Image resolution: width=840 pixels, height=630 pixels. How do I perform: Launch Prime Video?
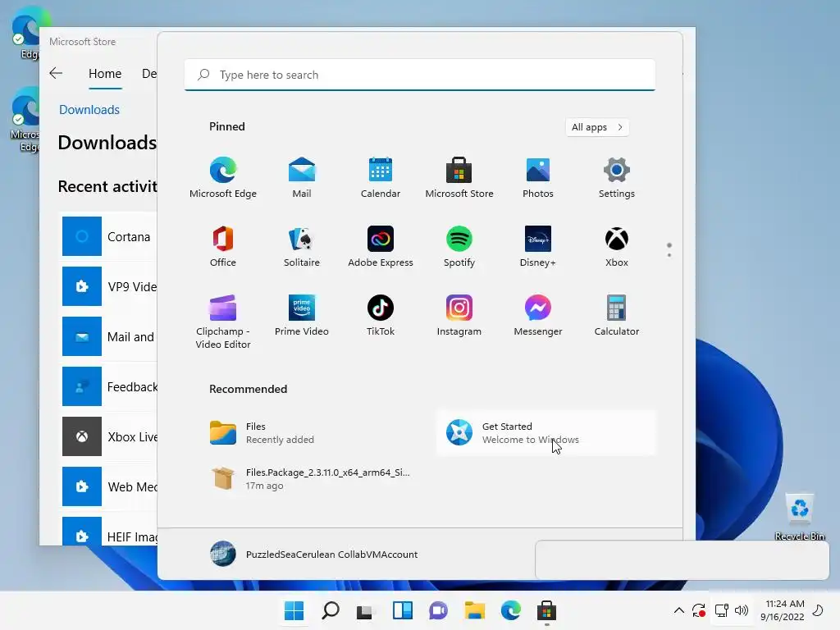coord(302,316)
